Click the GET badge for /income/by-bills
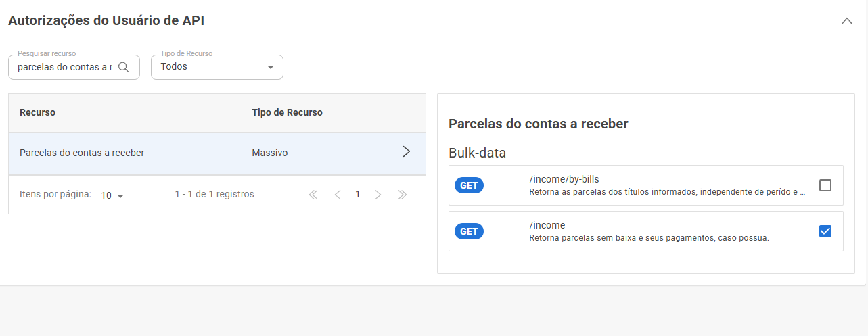The width and height of the screenshot is (868, 336). tap(469, 185)
